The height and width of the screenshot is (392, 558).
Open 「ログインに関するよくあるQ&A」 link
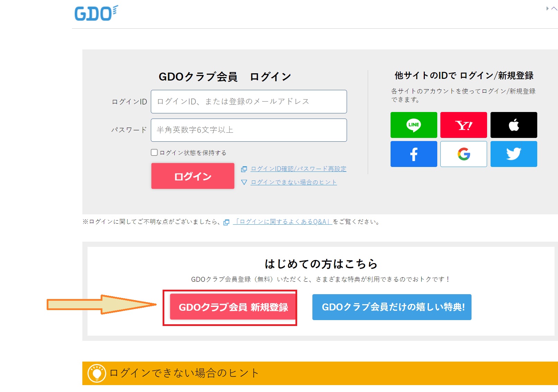coord(283,222)
